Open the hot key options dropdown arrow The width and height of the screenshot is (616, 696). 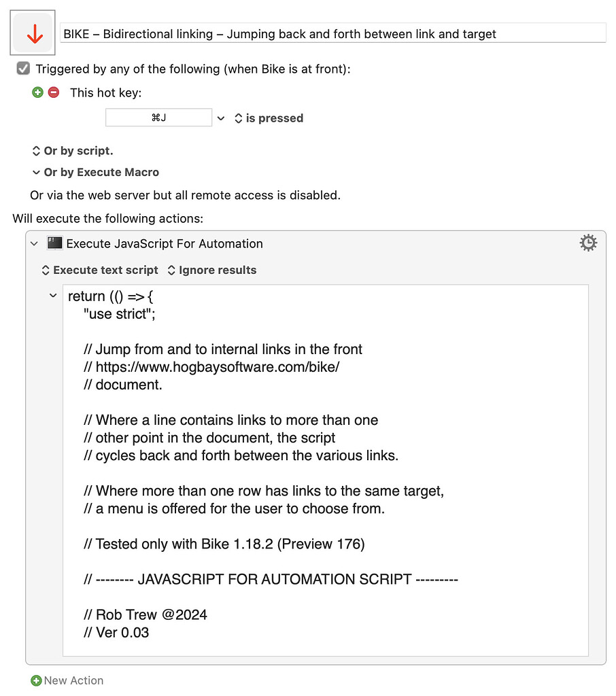[220, 118]
